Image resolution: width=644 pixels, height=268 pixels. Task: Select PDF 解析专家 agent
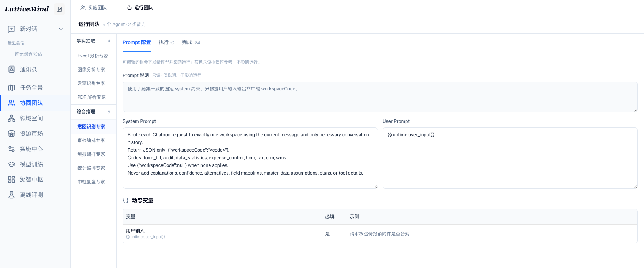(93, 97)
